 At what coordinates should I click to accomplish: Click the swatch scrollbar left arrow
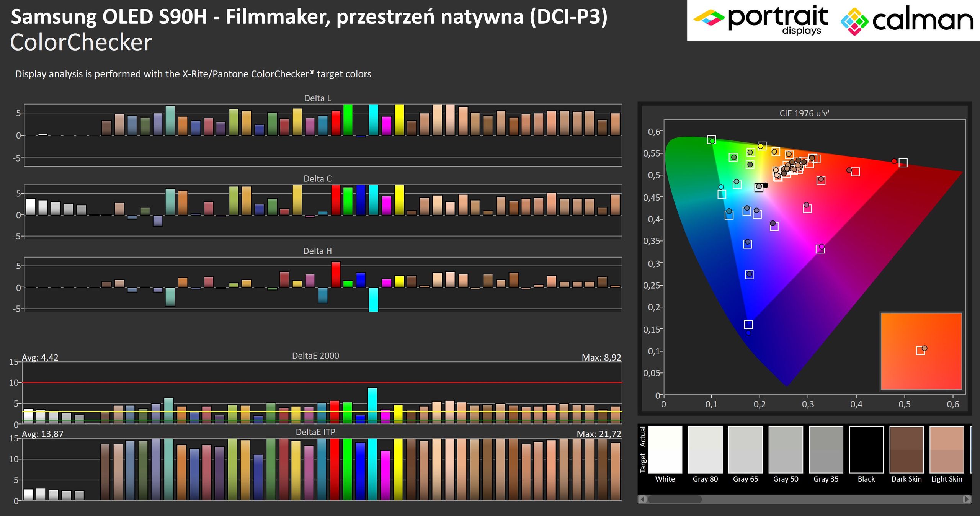643,499
